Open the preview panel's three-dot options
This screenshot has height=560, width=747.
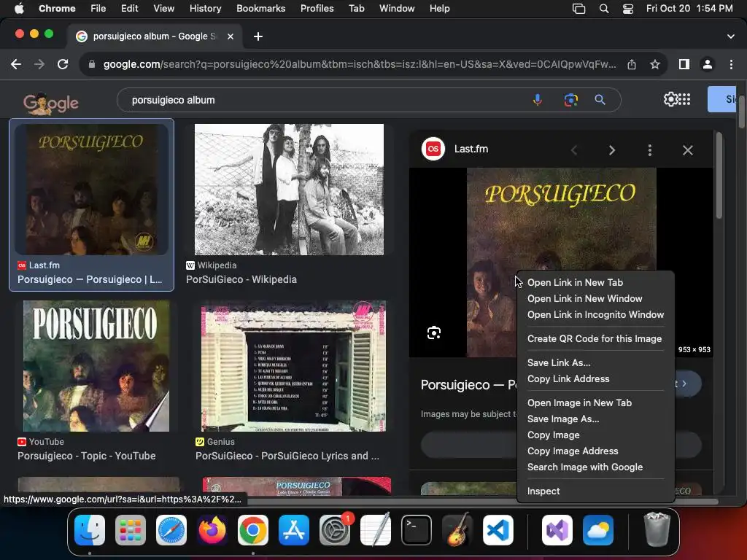point(650,150)
